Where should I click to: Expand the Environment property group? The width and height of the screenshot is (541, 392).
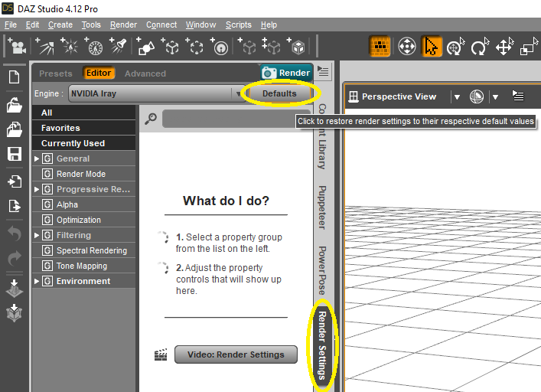[37, 281]
